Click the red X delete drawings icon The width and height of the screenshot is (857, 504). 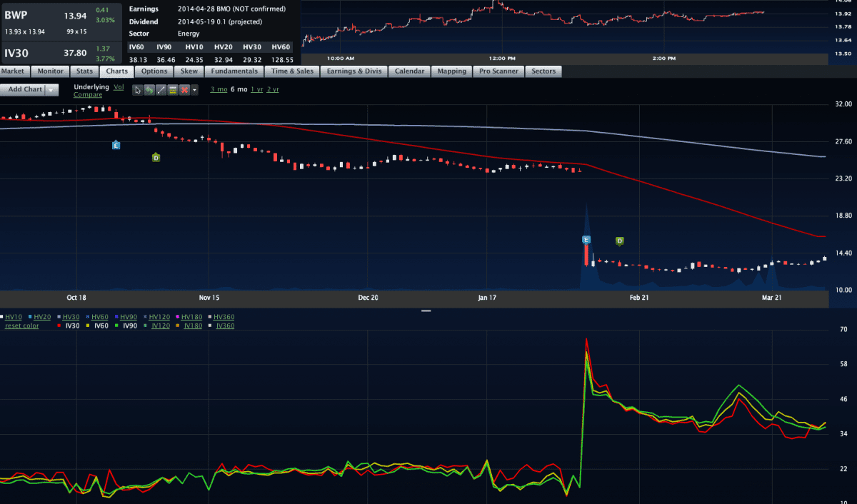pos(184,90)
